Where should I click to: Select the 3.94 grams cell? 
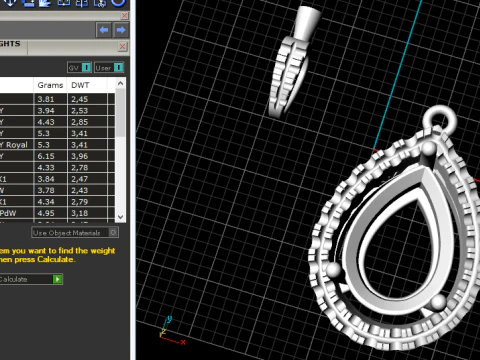point(50,110)
